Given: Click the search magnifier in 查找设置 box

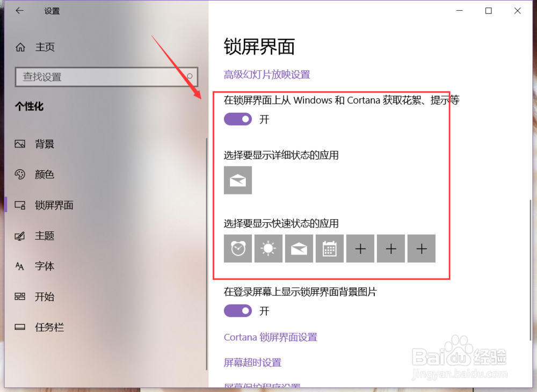Looking at the screenshot, I should click(190, 76).
